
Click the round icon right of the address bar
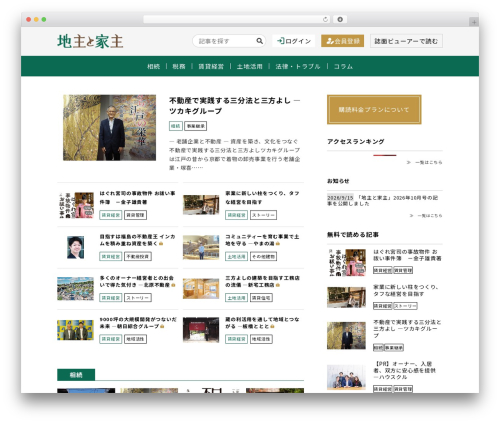[340, 19]
